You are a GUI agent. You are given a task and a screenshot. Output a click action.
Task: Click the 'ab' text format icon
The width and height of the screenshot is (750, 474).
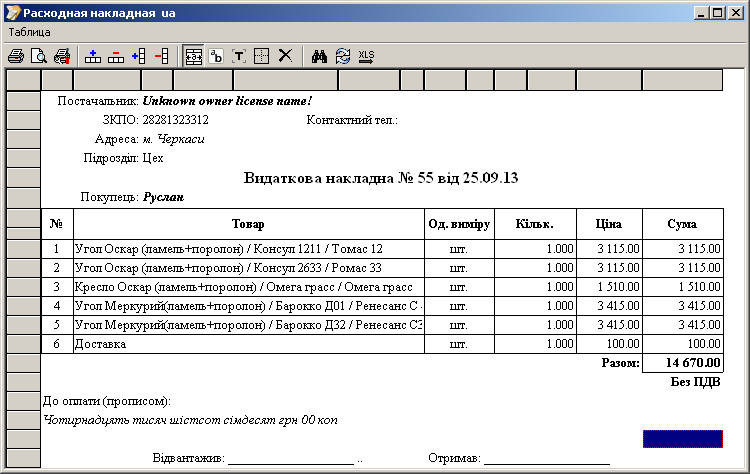click(x=216, y=56)
